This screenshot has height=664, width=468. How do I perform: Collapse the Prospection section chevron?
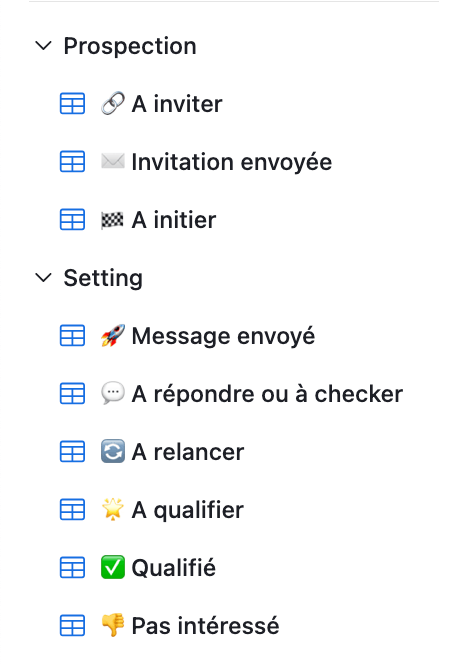point(43,45)
